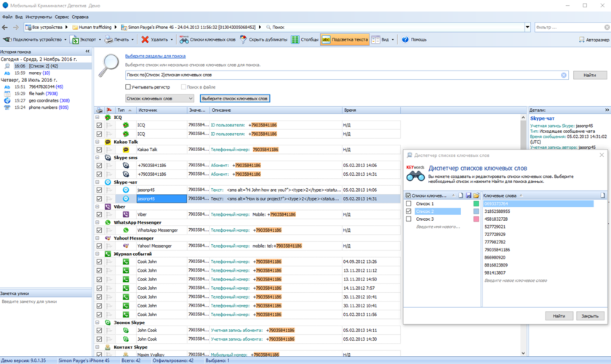Open the 'Экспорт' dropdown arrow
611x364 pixels.
coord(100,40)
